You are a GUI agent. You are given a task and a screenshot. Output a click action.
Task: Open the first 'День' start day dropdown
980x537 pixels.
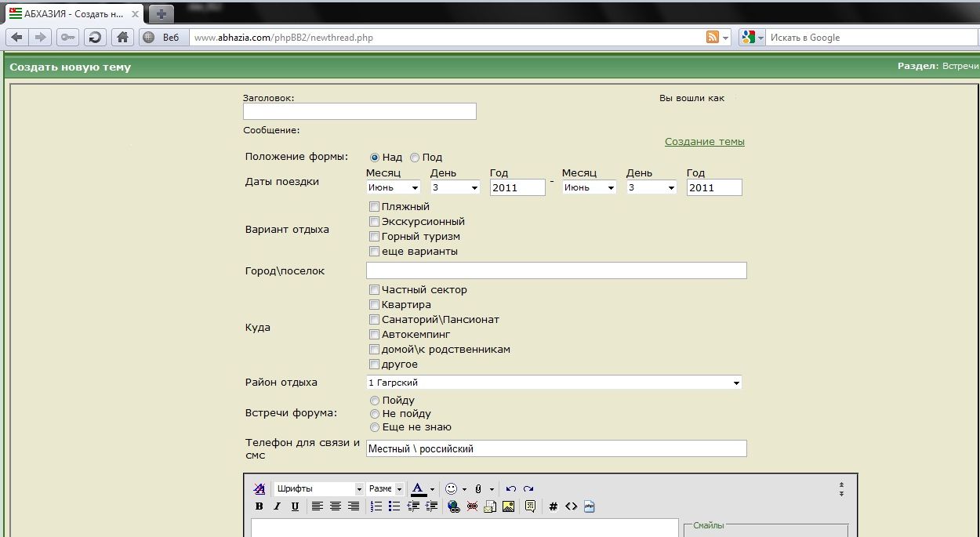[455, 187]
